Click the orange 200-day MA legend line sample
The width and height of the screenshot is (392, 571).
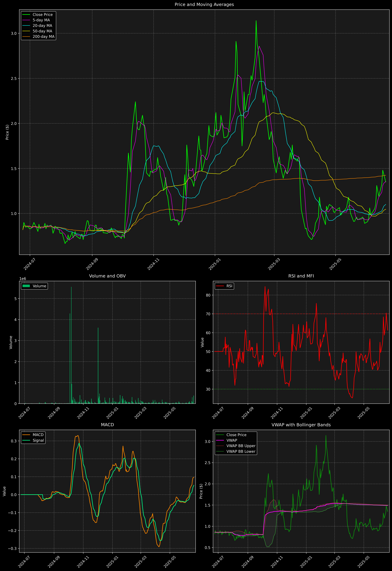click(26, 37)
